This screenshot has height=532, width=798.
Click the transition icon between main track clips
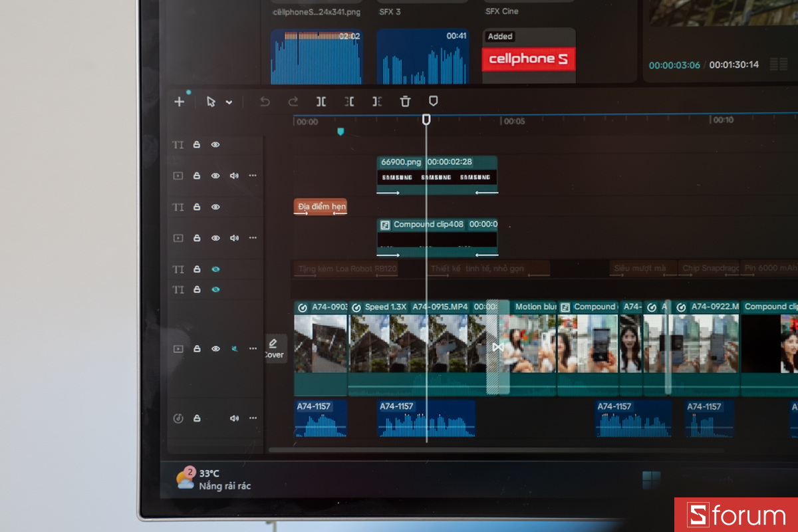pyautogui.click(x=497, y=347)
